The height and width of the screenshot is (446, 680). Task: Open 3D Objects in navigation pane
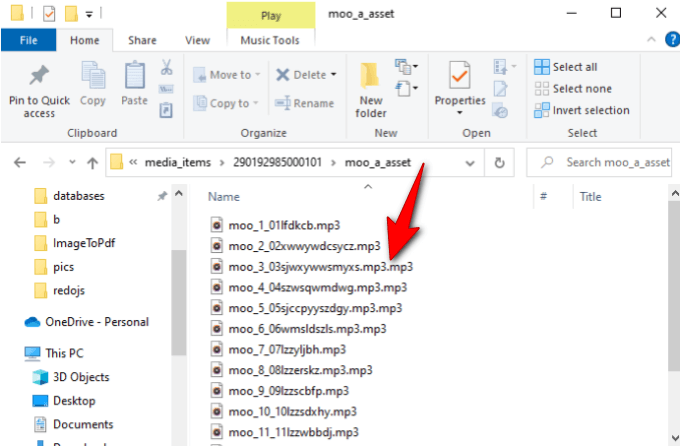(71, 377)
